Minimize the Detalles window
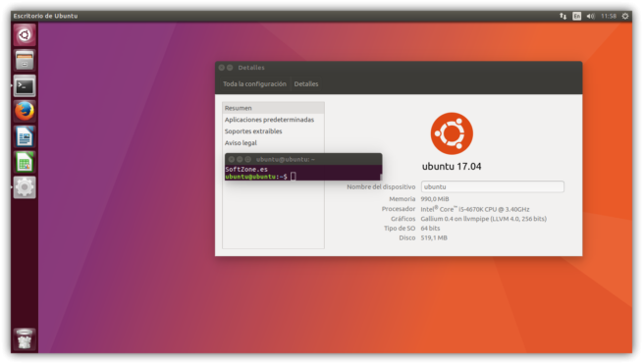 (x=230, y=68)
